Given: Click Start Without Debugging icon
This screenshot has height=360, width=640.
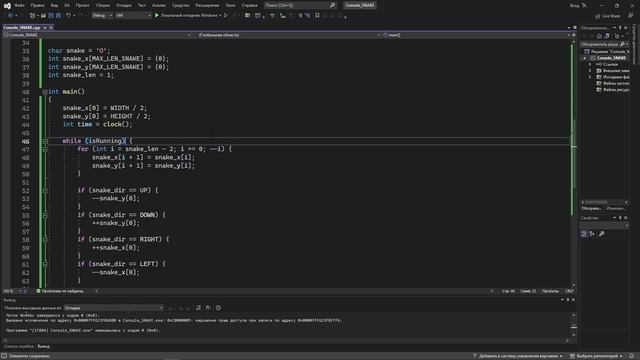Looking at the screenshot, I should (x=226, y=16).
